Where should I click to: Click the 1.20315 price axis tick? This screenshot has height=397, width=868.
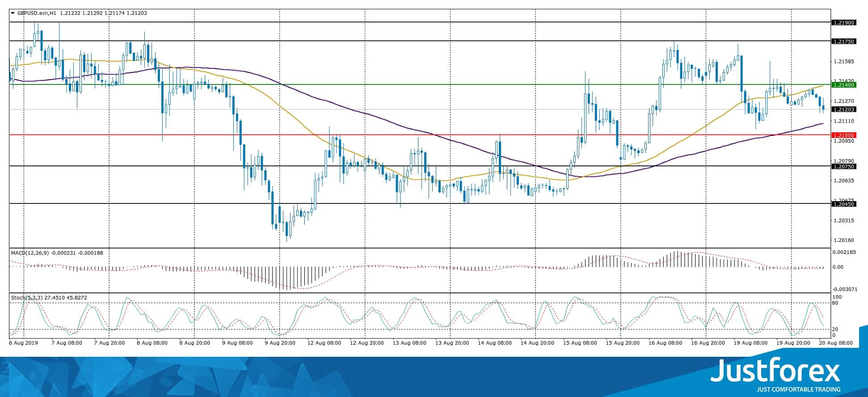pos(844,220)
